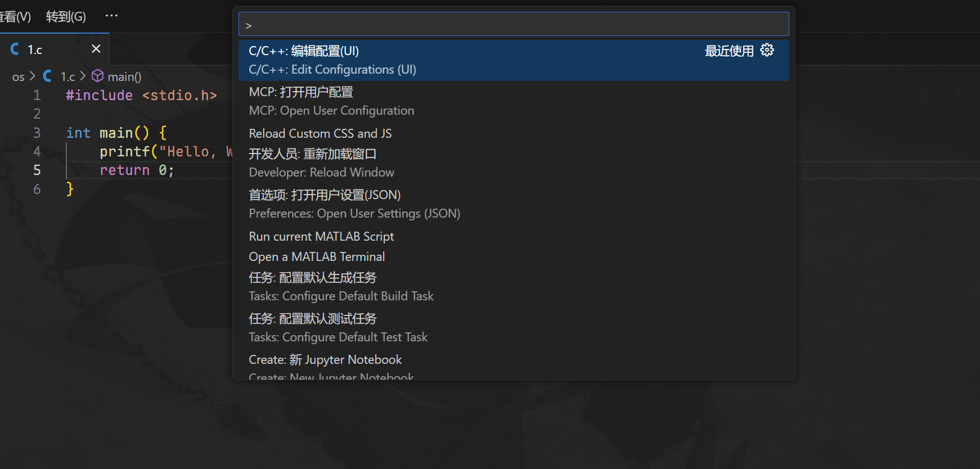Image resolution: width=980 pixels, height=469 pixels.
Task: Click the main() symbol cube icon in breadcrumb
Action: (97, 76)
